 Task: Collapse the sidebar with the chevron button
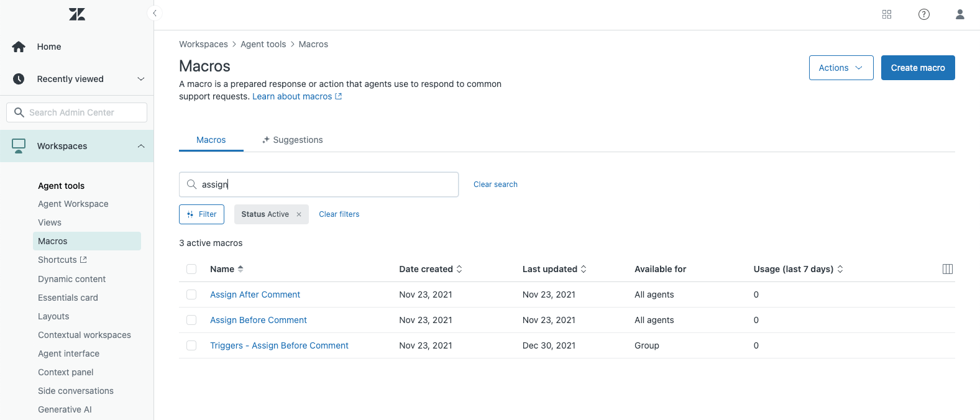point(154,13)
